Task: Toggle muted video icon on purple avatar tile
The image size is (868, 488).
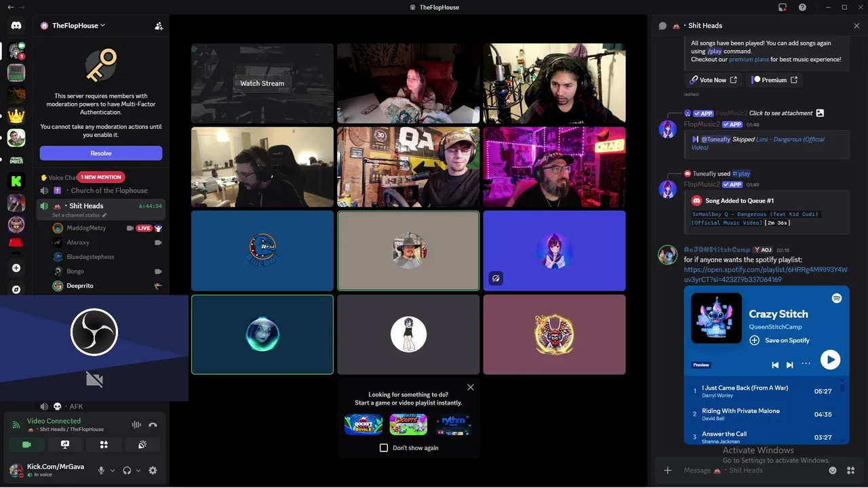Action: (x=496, y=278)
